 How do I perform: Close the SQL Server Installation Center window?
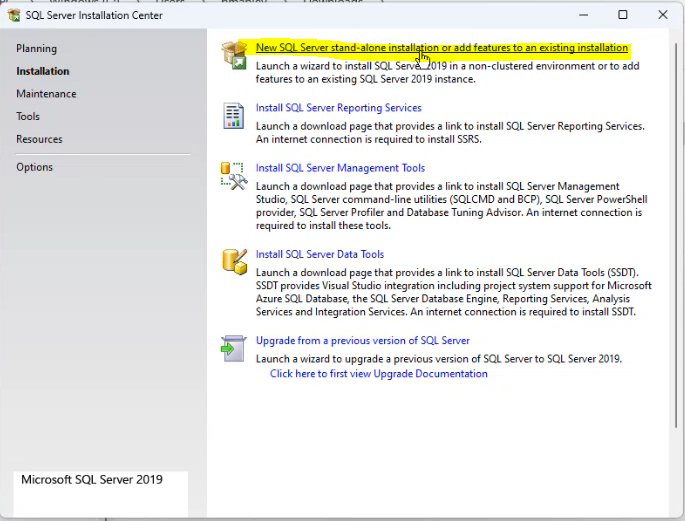point(663,15)
